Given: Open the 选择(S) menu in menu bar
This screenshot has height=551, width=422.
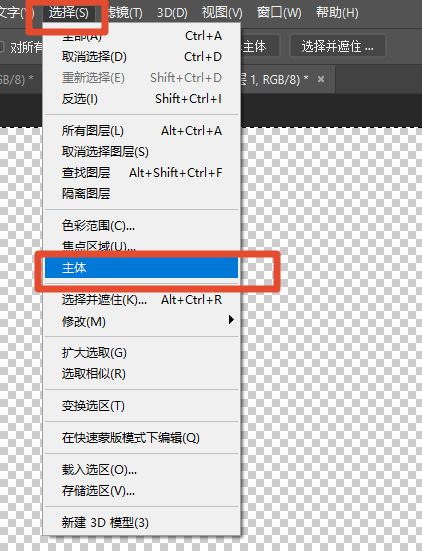Looking at the screenshot, I should [x=69, y=13].
